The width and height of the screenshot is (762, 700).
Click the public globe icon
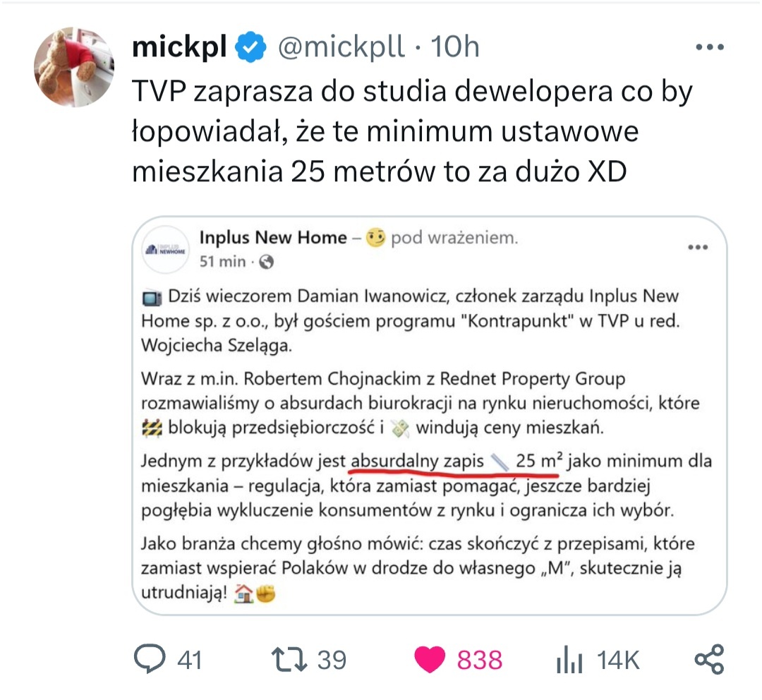267,262
